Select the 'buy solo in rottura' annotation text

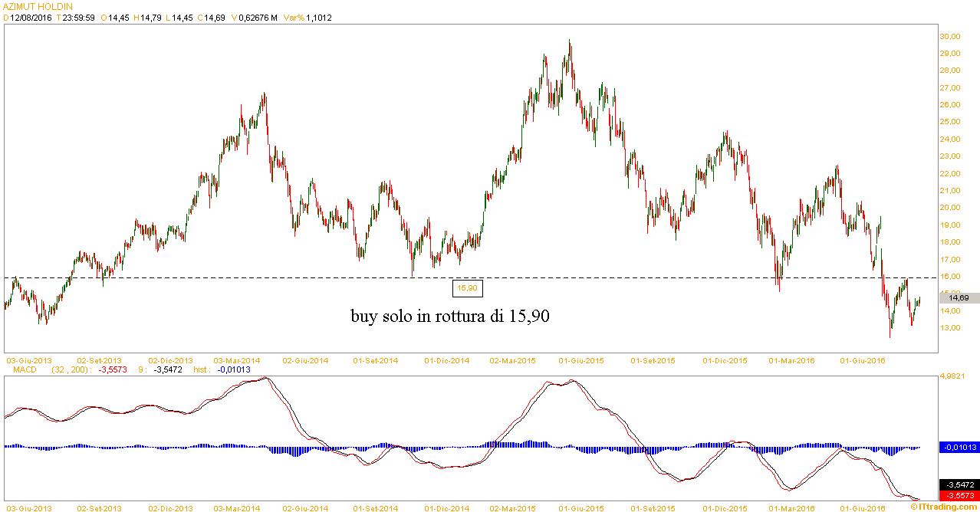click(449, 316)
